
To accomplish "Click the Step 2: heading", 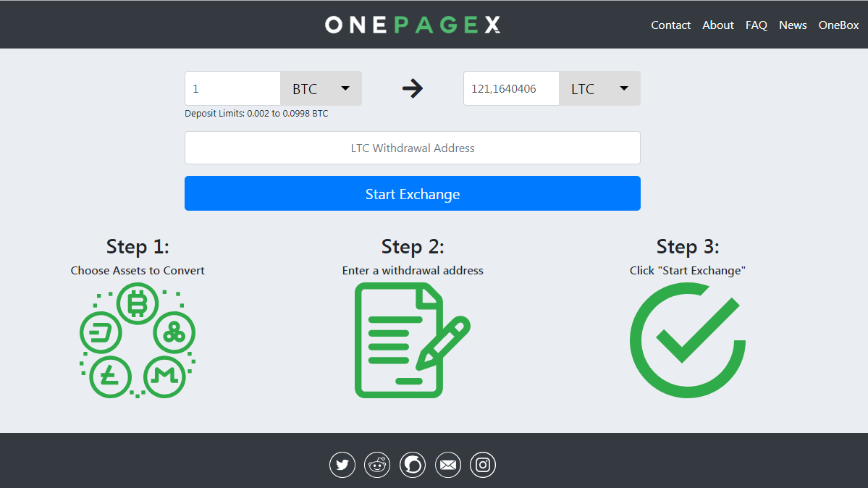I will point(413,246).
